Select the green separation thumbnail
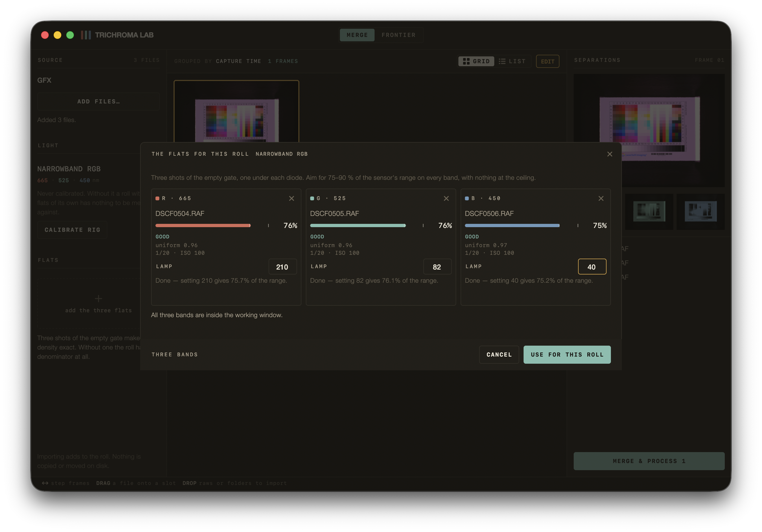This screenshot has width=762, height=532. click(x=649, y=212)
